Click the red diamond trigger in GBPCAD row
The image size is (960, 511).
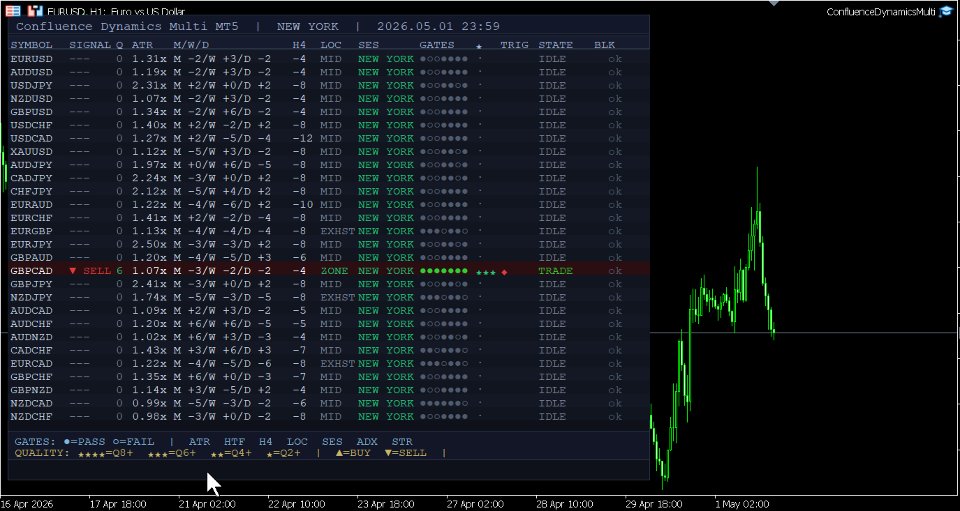pyautogui.click(x=504, y=272)
